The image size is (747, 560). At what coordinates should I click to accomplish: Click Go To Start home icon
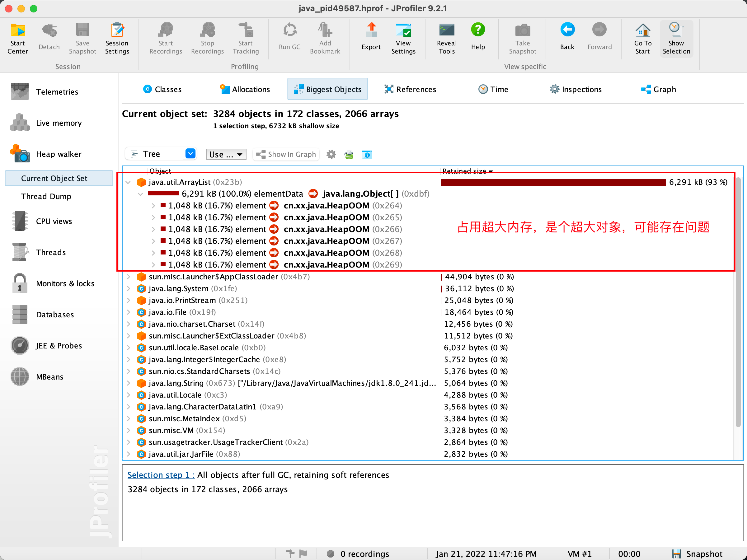642,30
